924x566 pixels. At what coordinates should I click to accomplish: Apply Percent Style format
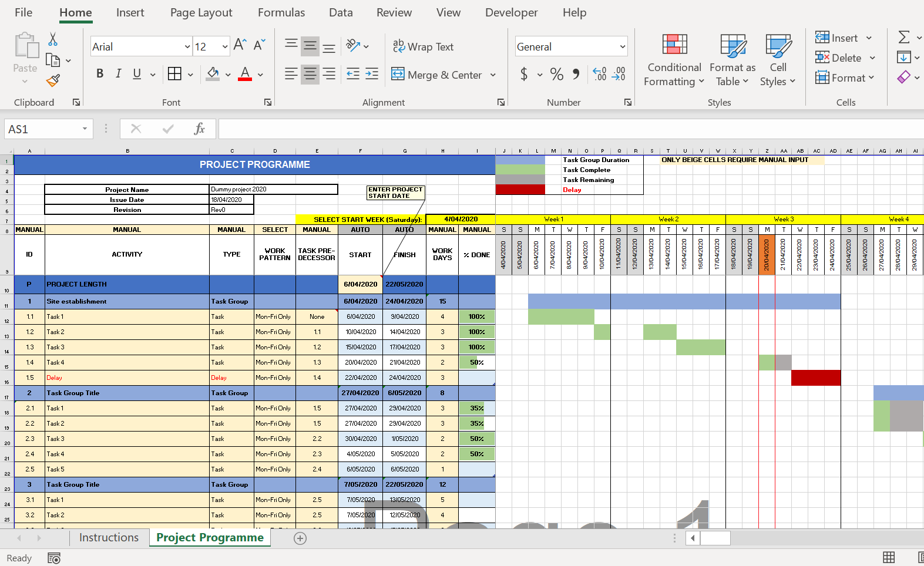[556, 74]
